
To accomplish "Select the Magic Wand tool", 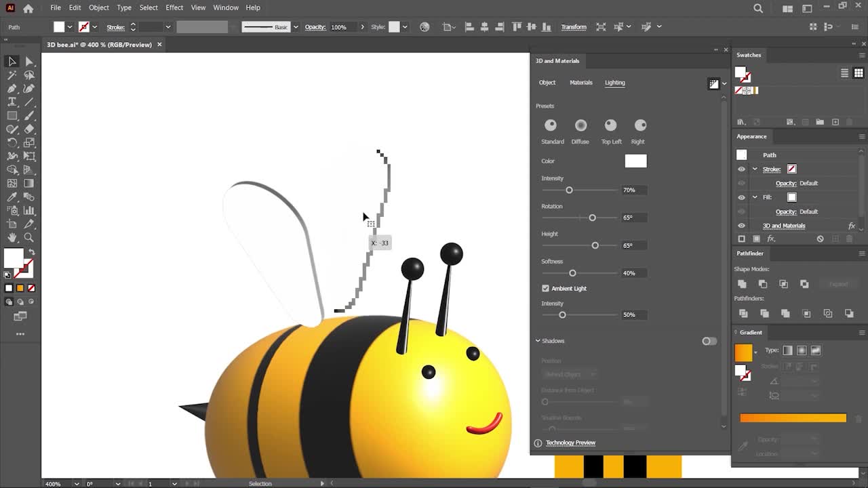I will tap(12, 75).
